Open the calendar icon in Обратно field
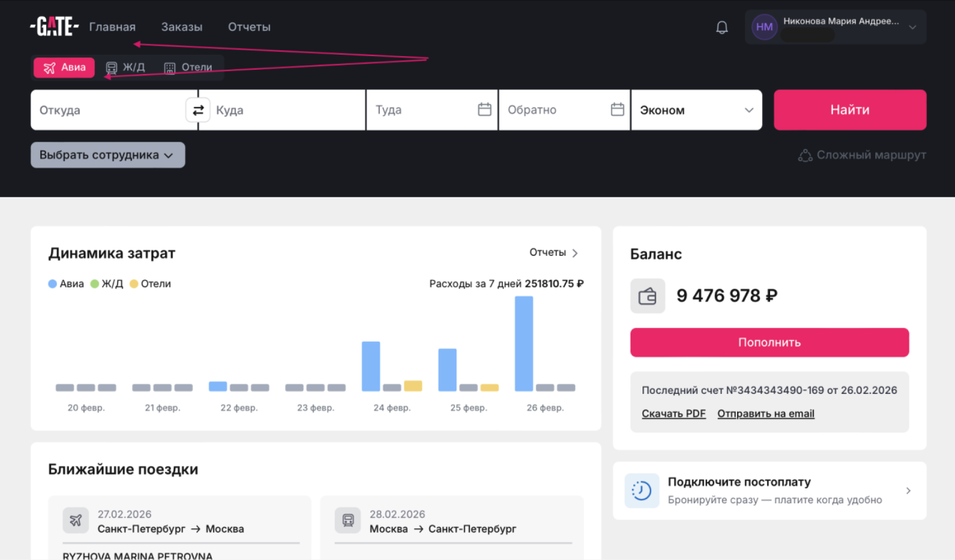Image resolution: width=955 pixels, height=560 pixels. (x=617, y=110)
